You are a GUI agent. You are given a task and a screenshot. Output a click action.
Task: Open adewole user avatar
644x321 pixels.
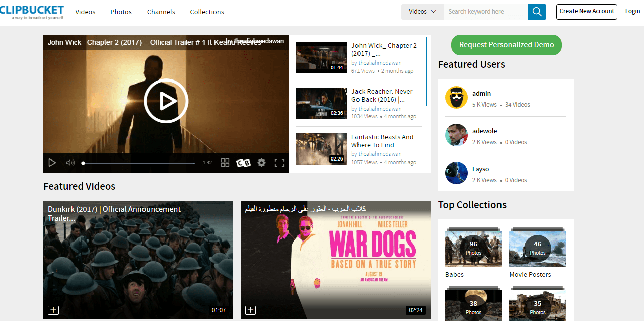456,135
